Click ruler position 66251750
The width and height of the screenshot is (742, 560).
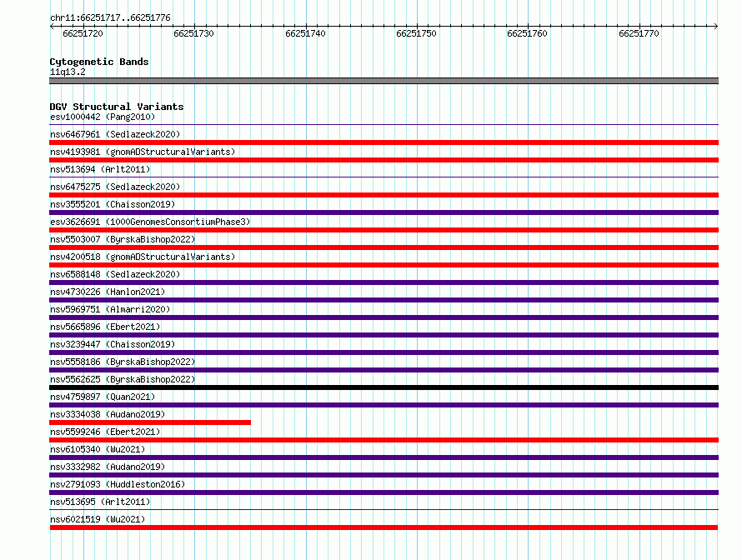[x=416, y=33]
